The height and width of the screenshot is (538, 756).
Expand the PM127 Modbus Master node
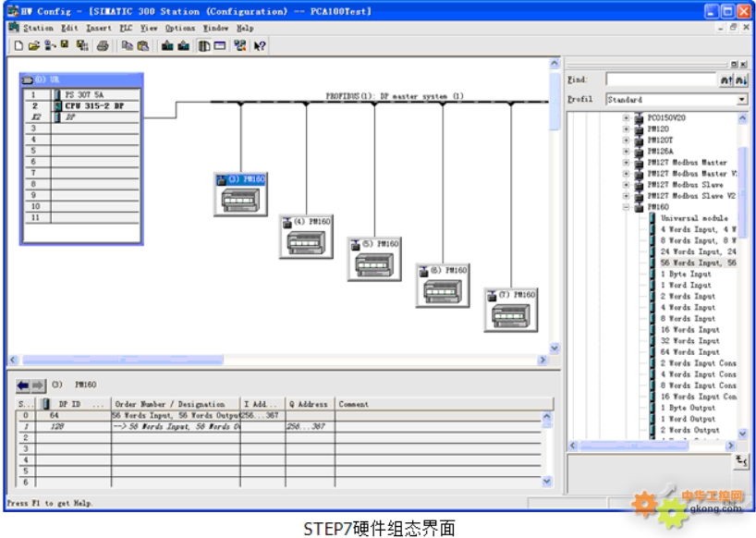point(626,163)
